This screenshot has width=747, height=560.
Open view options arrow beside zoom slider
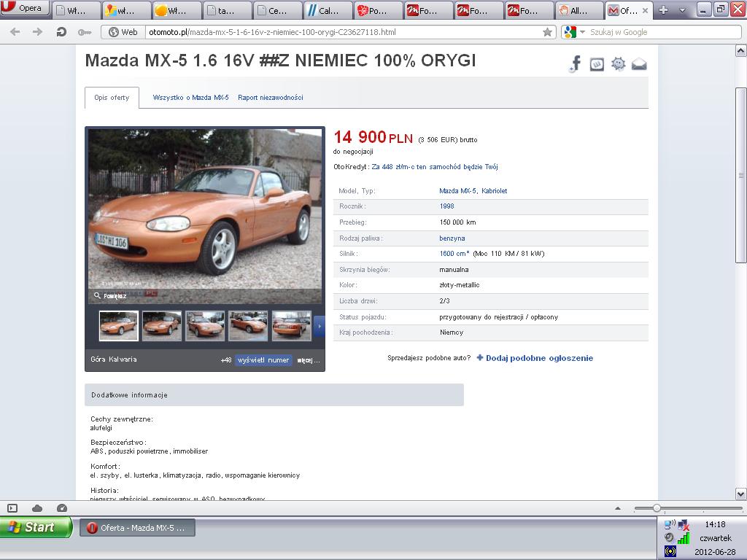tap(618, 508)
